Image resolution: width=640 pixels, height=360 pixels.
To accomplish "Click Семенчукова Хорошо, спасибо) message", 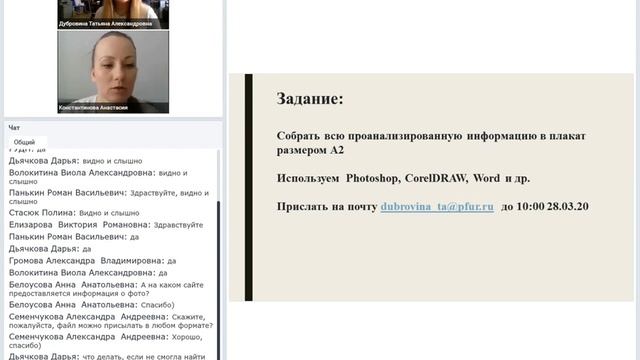I will tap(106, 341).
